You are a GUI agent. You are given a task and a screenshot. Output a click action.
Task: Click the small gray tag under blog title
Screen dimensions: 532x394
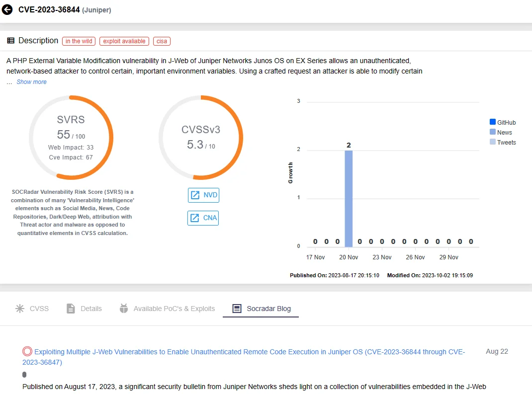pyautogui.click(x=24, y=374)
